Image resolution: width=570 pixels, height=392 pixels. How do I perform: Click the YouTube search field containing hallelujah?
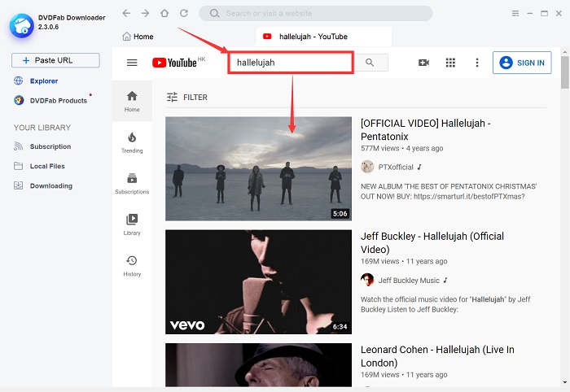point(291,63)
